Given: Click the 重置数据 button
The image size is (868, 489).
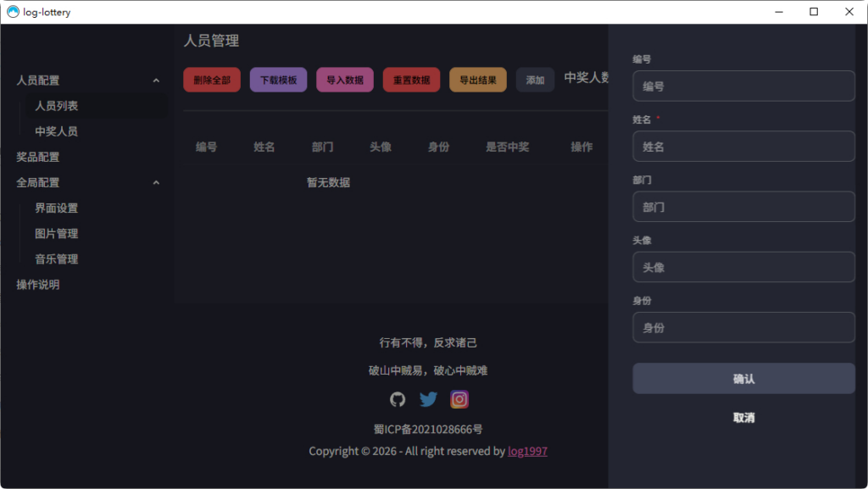Looking at the screenshot, I should (x=411, y=79).
